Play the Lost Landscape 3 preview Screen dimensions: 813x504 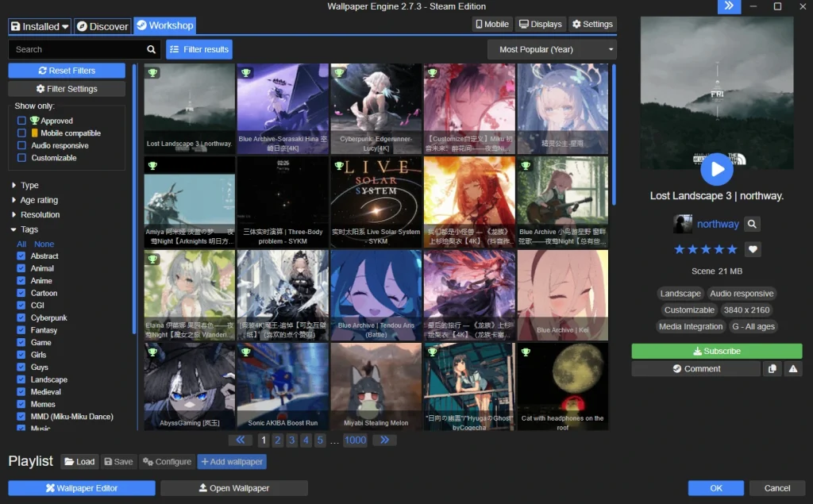pyautogui.click(x=717, y=169)
